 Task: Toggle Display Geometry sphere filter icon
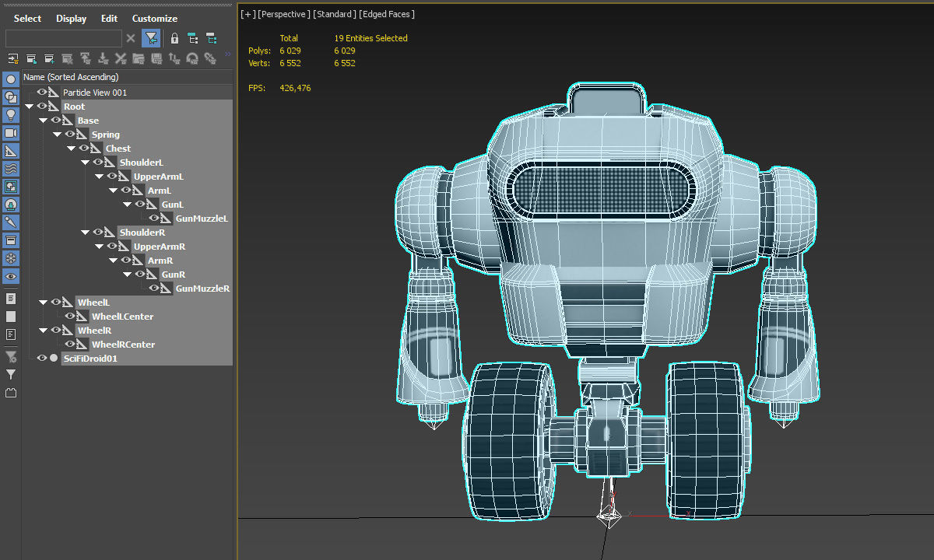pos(11,79)
